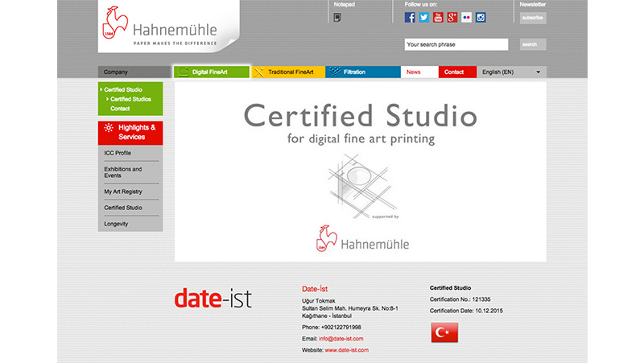
Task: Focus the Your search phrase field
Action: point(456,44)
